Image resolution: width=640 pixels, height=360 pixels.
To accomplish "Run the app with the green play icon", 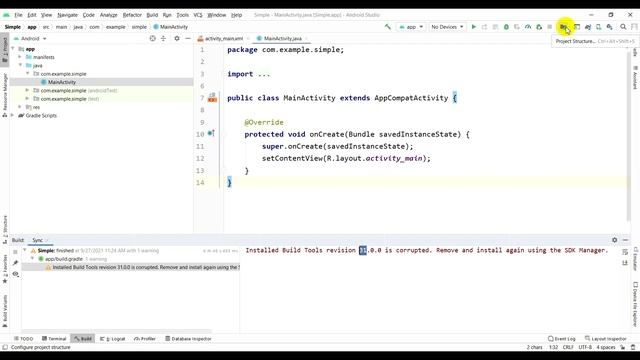I will pyautogui.click(x=473, y=27).
